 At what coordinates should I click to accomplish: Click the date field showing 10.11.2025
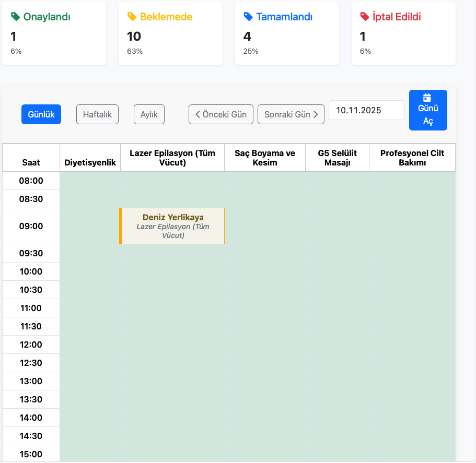coord(366,110)
